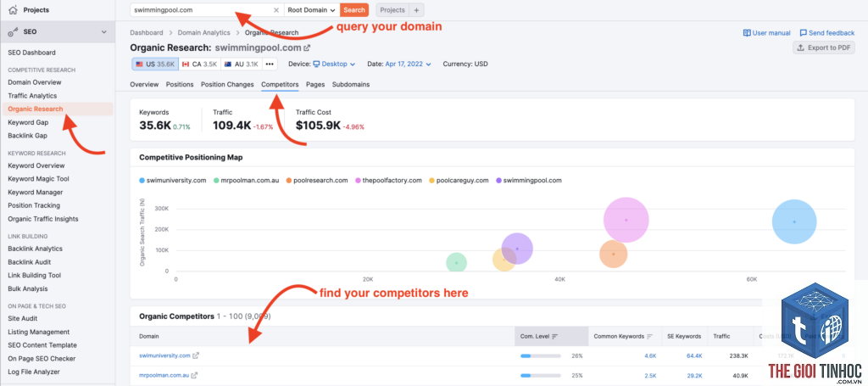Select Organic Research in sidebar

coord(58,109)
